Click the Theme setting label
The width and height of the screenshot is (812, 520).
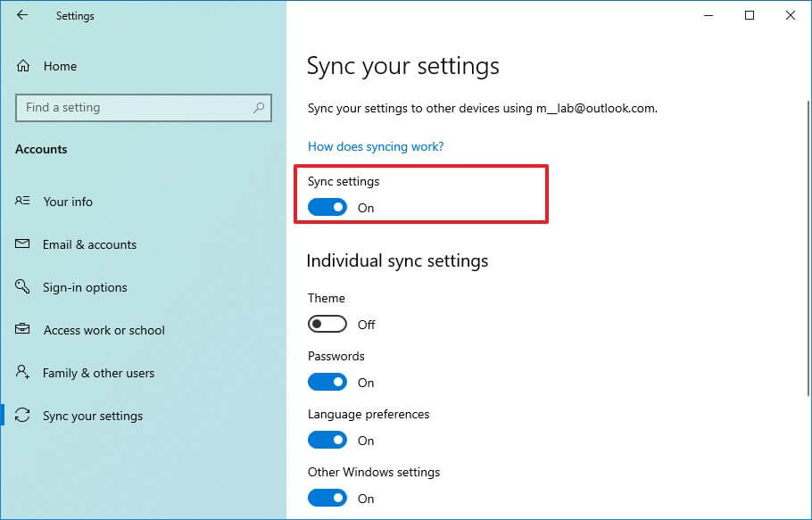click(x=327, y=298)
